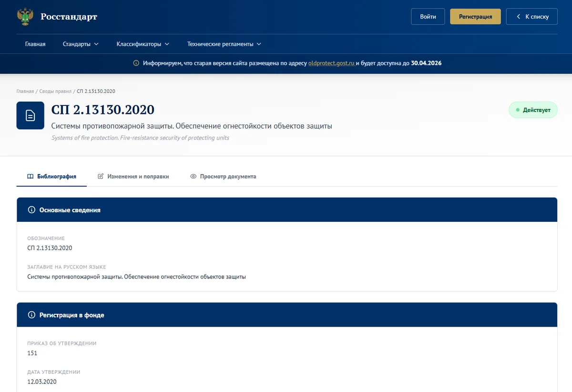Screen dimensions: 572x392
Task: Click the Главная breadcrumb link
Action: tap(25, 91)
